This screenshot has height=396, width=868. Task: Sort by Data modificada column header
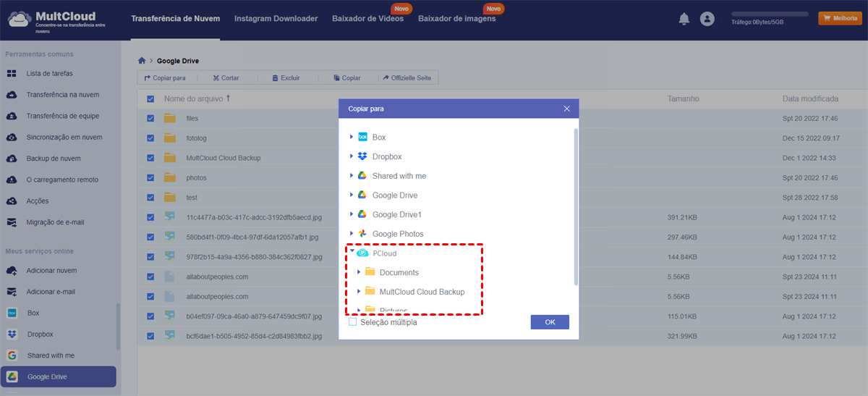click(810, 98)
